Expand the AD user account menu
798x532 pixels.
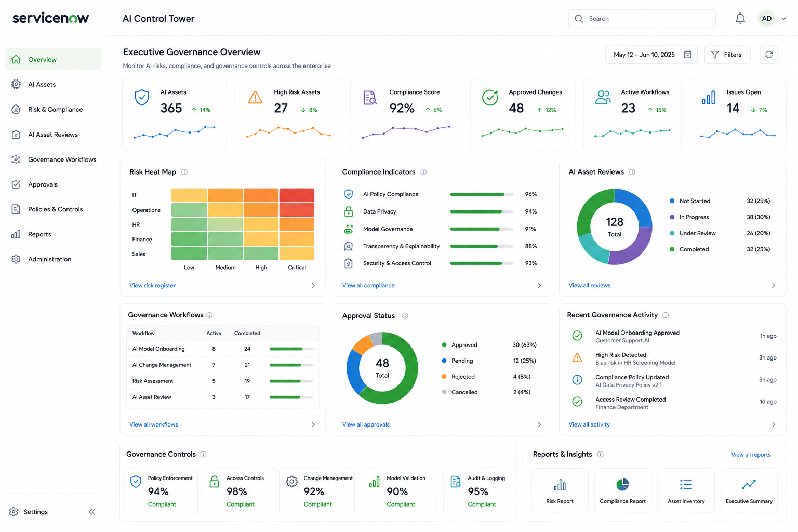point(784,19)
